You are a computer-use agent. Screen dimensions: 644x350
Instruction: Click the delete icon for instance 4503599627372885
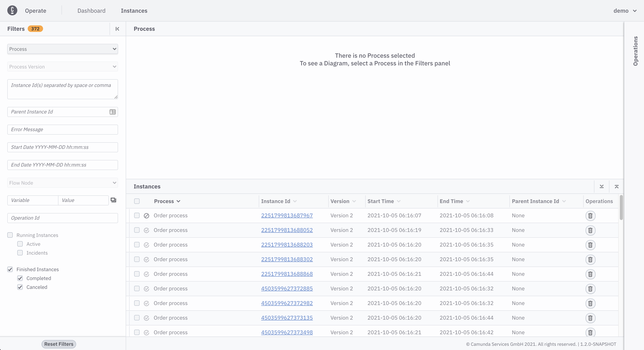590,288
